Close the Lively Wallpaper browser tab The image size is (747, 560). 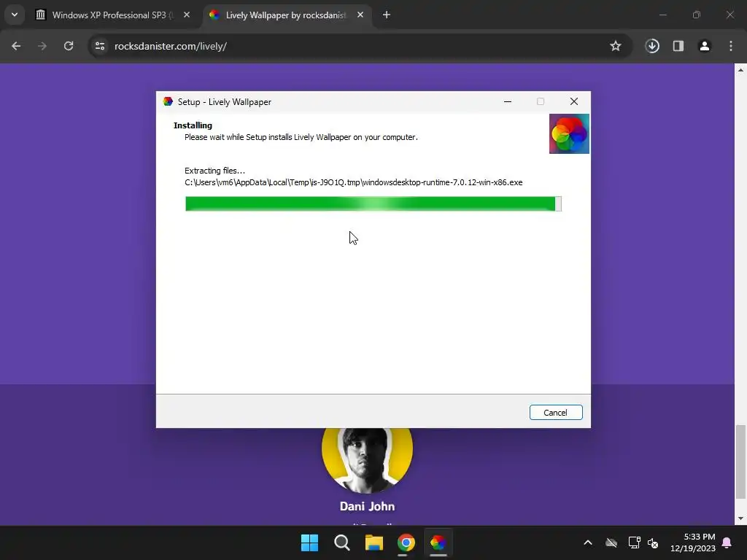coord(360,15)
